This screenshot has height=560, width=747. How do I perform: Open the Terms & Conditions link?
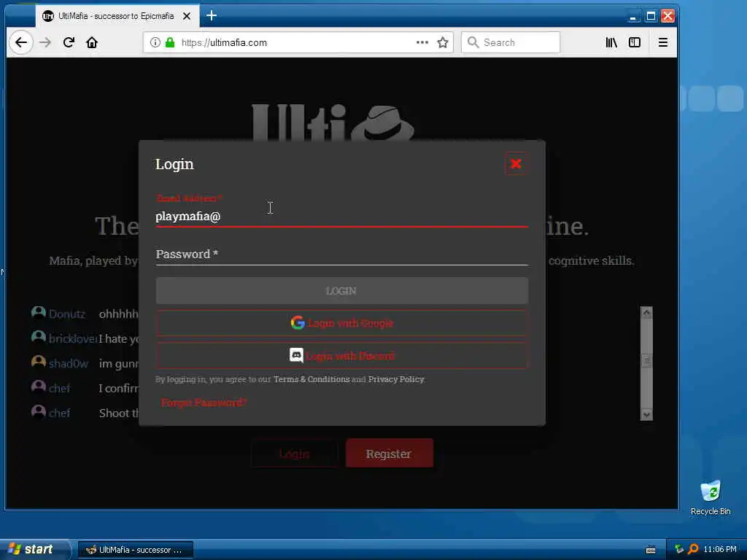coord(311,379)
